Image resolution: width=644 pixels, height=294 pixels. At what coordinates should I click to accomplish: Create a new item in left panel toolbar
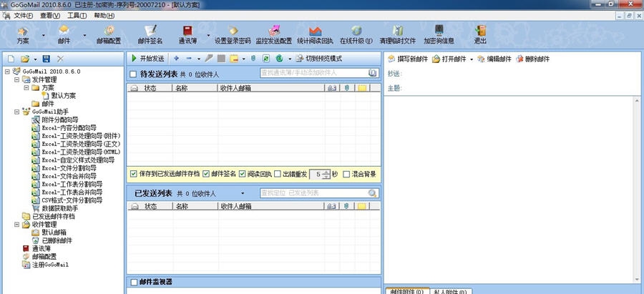[x=11, y=59]
